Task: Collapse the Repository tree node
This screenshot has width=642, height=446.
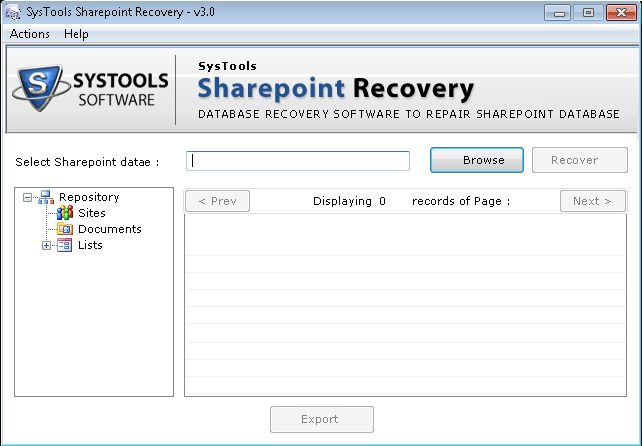Action: point(27,198)
